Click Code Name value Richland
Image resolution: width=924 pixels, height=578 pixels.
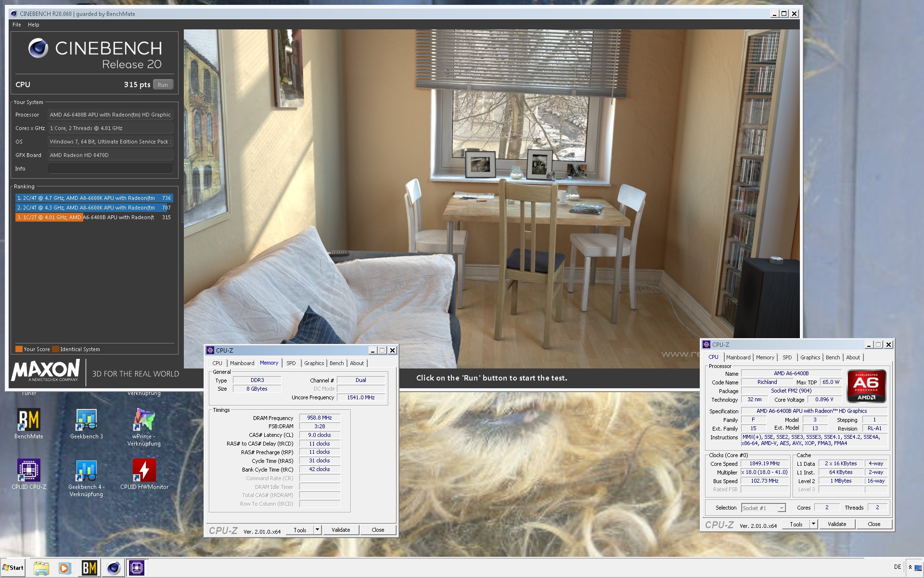click(767, 382)
